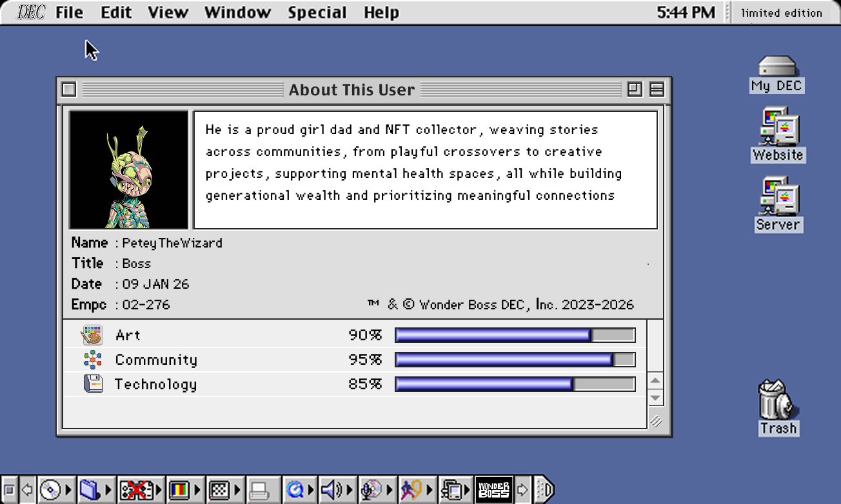The image size is (841, 504).
Task: Click the Technology row label
Action: click(155, 385)
